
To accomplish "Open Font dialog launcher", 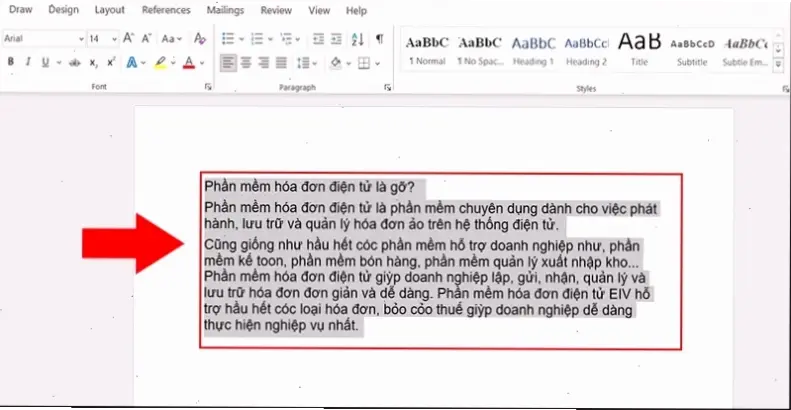I will click(208, 87).
